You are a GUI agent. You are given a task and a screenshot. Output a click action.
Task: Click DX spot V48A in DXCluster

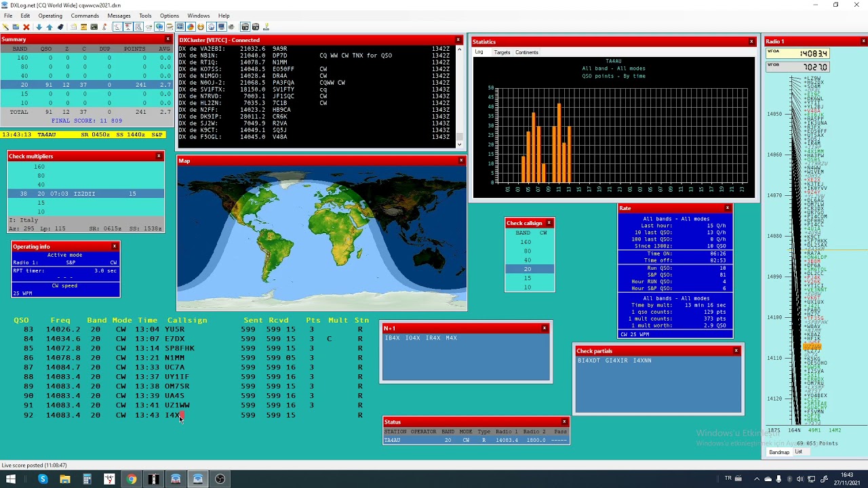[314, 137]
